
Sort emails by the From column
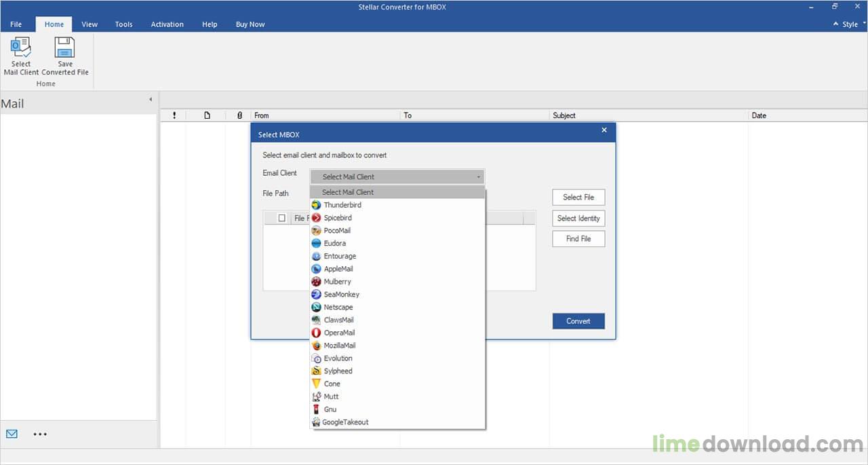pyautogui.click(x=326, y=115)
